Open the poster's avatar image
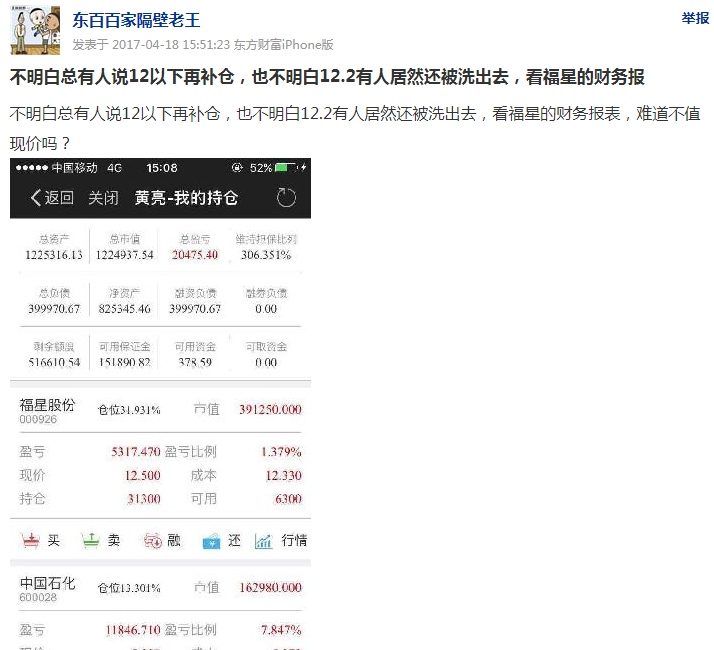 click(35, 30)
